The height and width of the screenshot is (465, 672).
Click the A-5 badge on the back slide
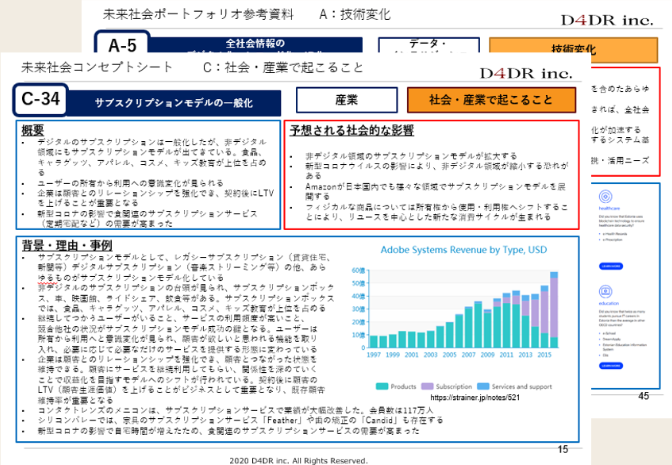tap(122, 43)
